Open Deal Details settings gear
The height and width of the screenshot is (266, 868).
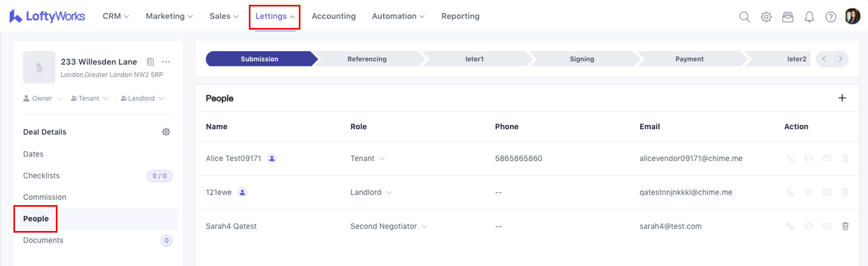pos(166,132)
